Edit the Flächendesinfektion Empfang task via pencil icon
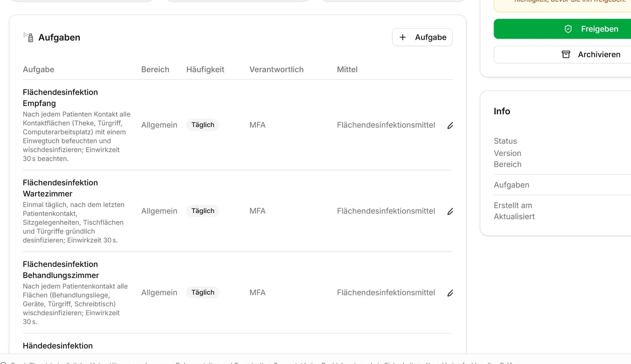The height and width of the screenshot is (364, 631). click(450, 126)
